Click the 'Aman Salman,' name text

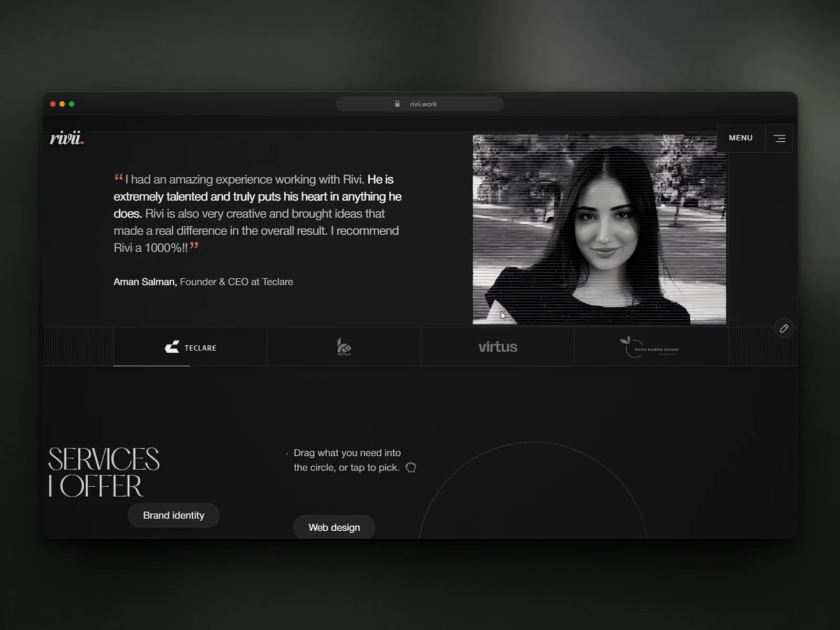pos(145,282)
